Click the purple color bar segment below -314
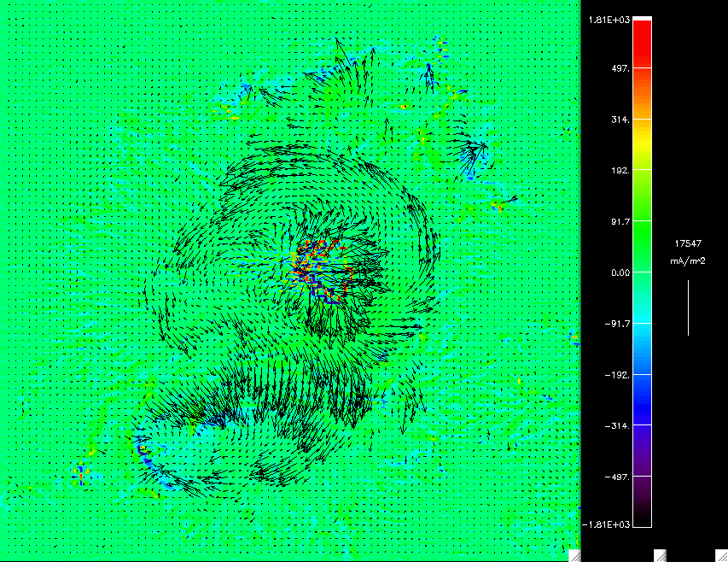728x562 pixels. [642, 450]
